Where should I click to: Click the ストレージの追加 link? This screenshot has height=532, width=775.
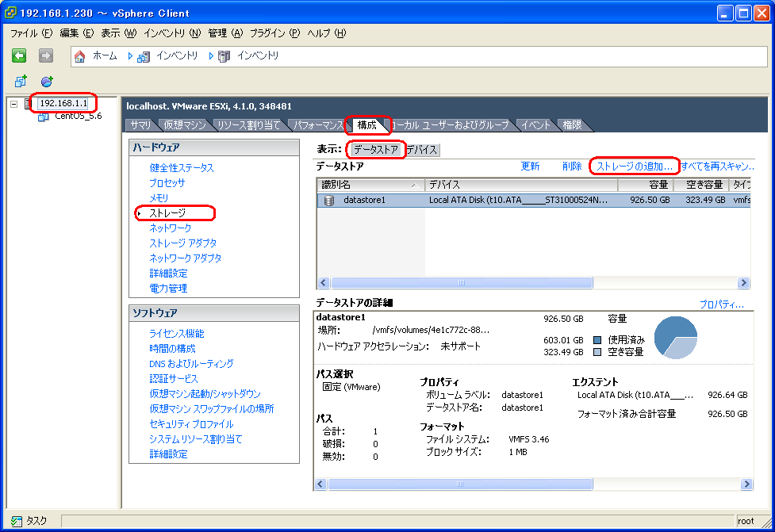coord(634,166)
